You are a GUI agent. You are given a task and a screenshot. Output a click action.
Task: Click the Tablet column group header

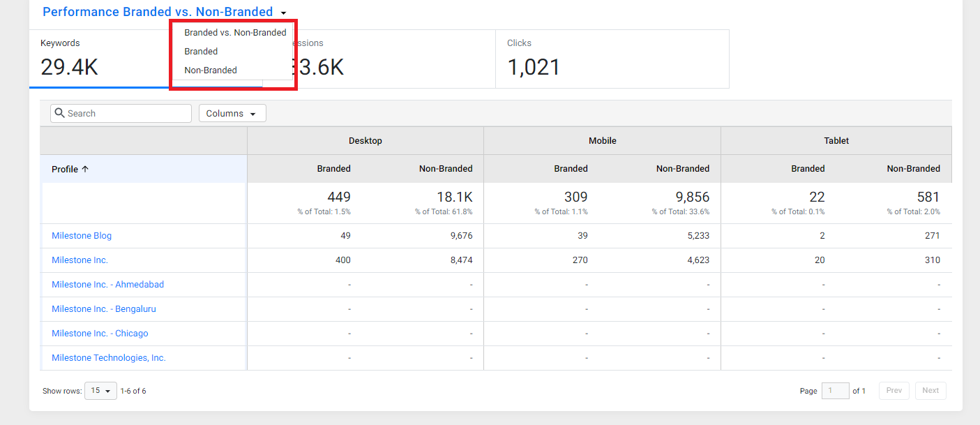pyautogui.click(x=836, y=141)
